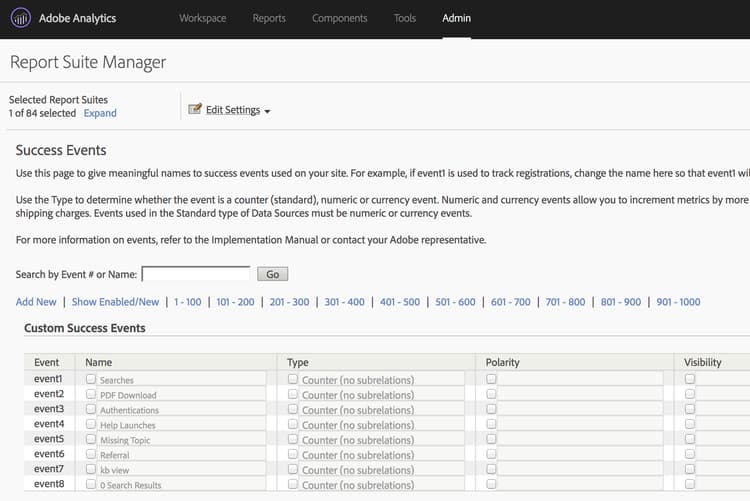Expand the selected report suites list

100,113
